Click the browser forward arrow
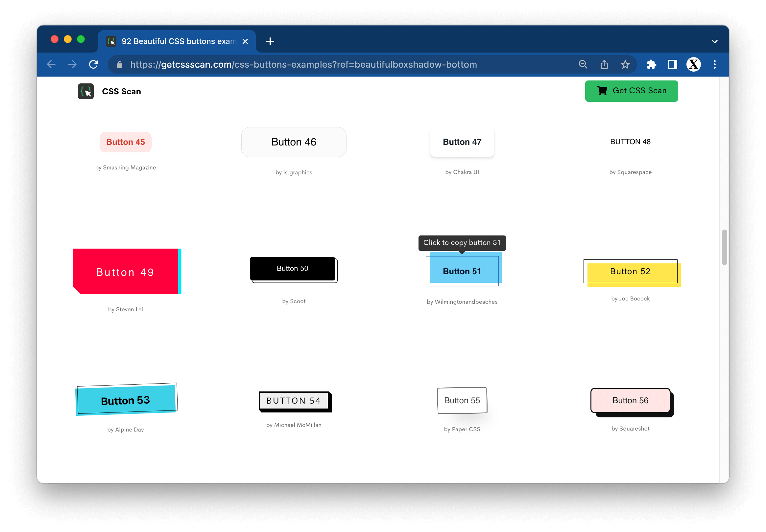Image resolution: width=766 pixels, height=532 pixels. [72, 64]
